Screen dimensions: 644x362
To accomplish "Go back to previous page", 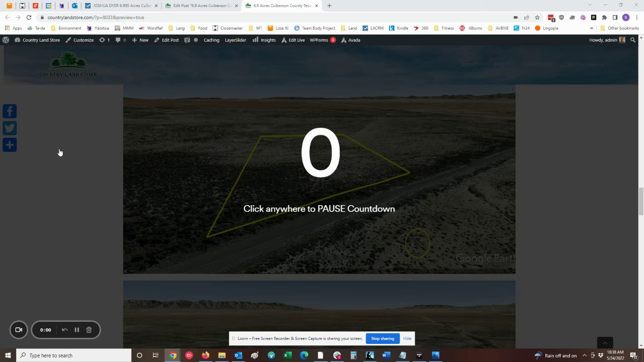I will click(x=7, y=17).
